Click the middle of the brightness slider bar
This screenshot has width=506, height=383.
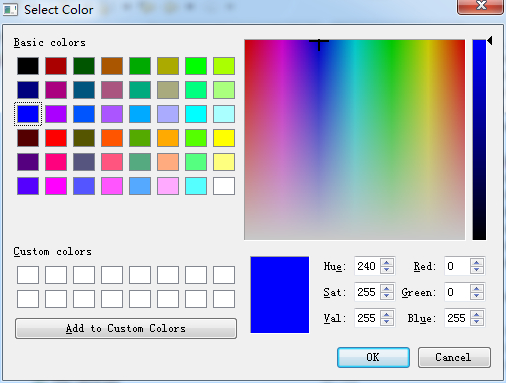pos(479,140)
